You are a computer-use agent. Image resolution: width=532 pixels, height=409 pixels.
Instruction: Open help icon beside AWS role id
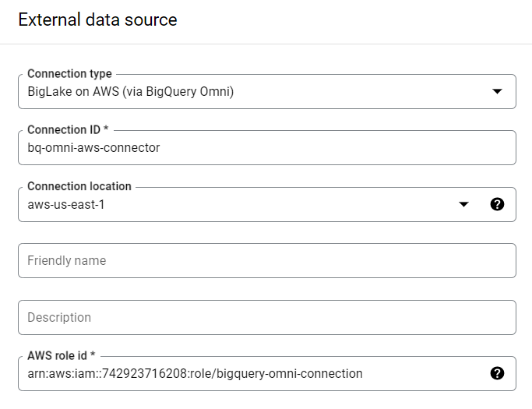pos(497,373)
